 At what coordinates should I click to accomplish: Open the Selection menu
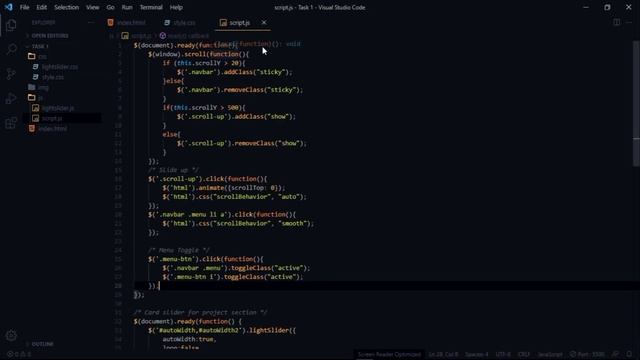(67, 7)
